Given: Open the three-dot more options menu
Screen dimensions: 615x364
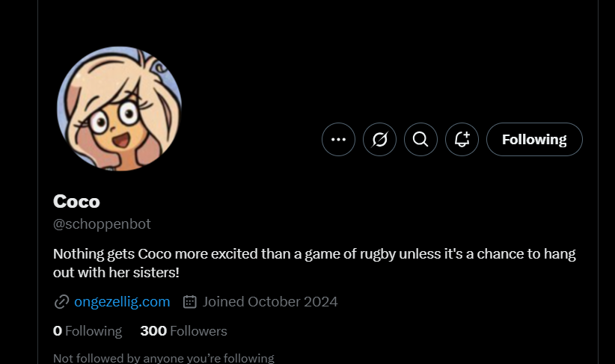Looking at the screenshot, I should click(338, 139).
